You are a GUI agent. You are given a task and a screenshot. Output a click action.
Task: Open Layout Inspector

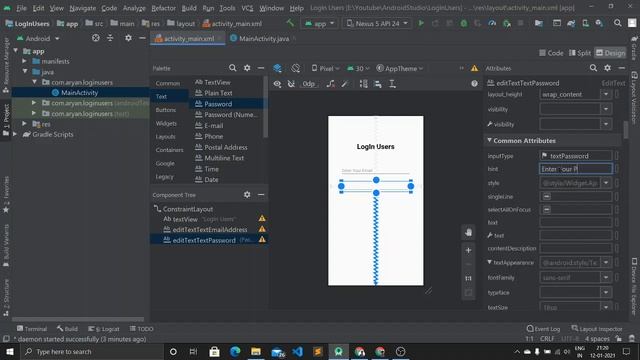[x=597, y=329]
